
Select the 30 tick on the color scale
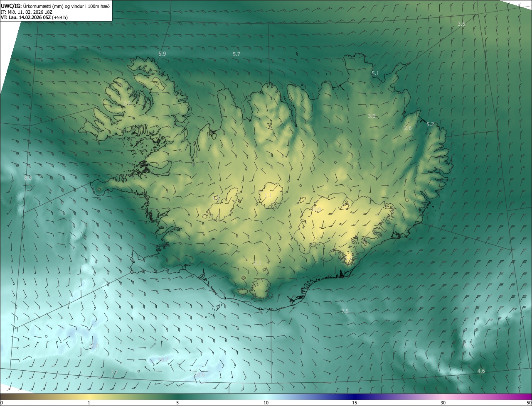443,403
